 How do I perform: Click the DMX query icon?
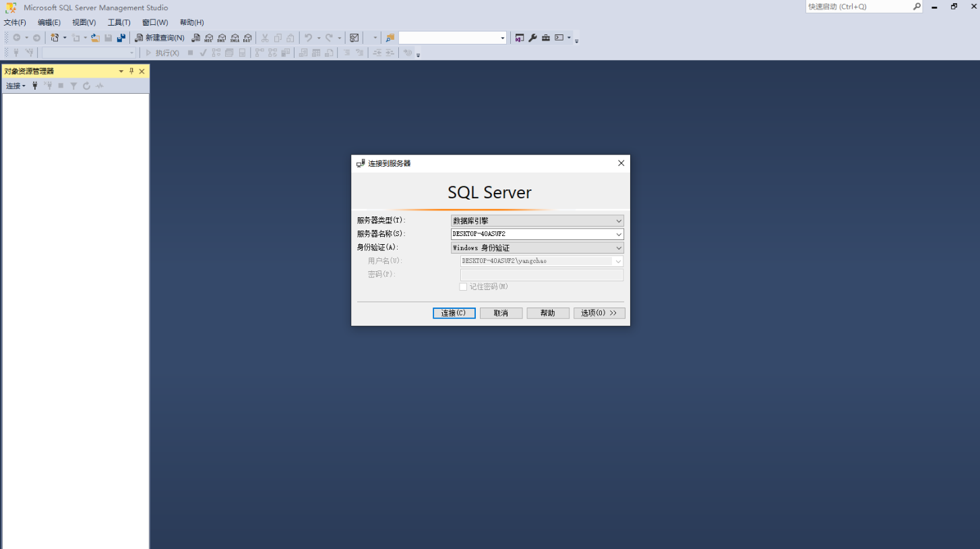coord(222,38)
